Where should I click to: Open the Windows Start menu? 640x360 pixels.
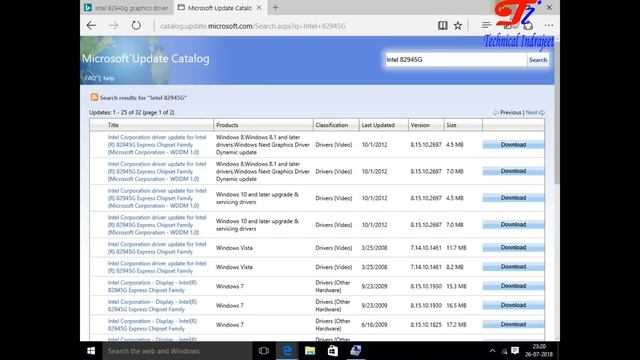point(91,351)
